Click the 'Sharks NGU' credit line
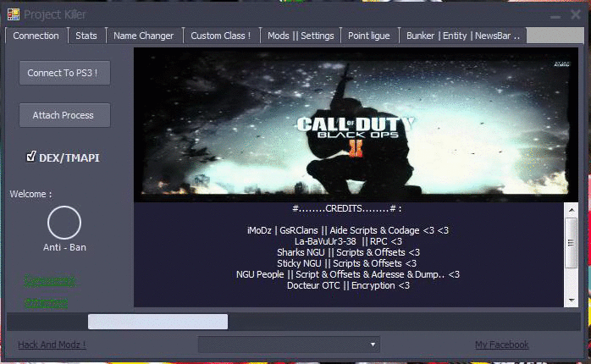 coord(348,252)
